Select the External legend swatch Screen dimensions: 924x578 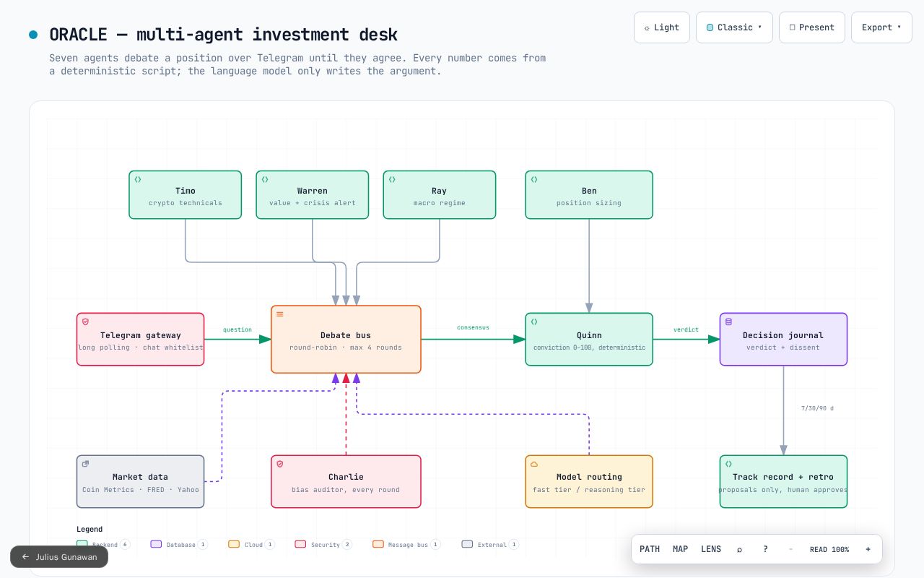(467, 544)
